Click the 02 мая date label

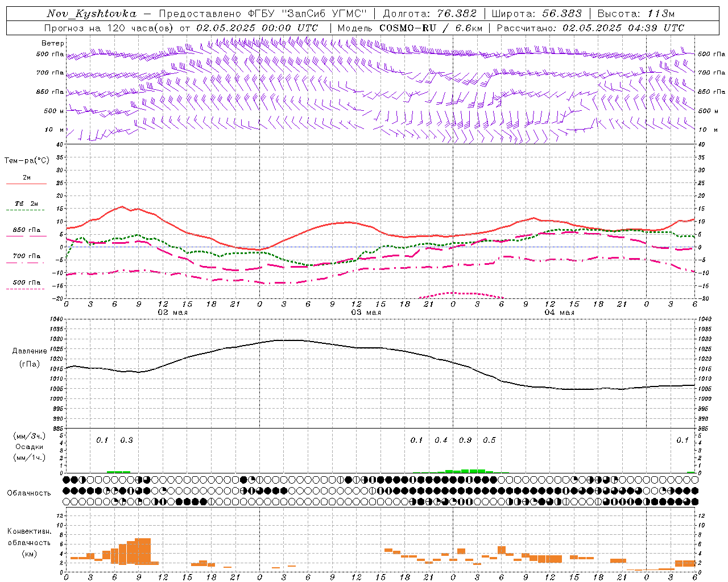pyautogui.click(x=172, y=313)
